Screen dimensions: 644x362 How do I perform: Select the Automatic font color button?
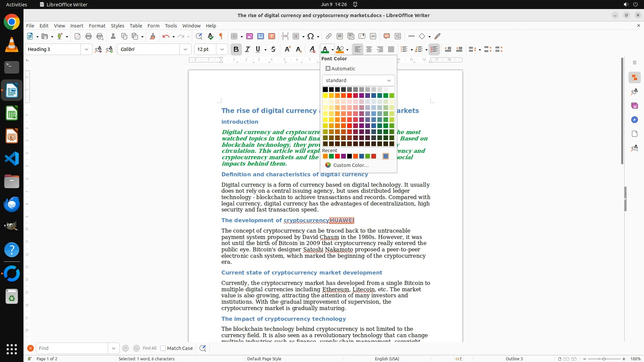pyautogui.click(x=340, y=69)
